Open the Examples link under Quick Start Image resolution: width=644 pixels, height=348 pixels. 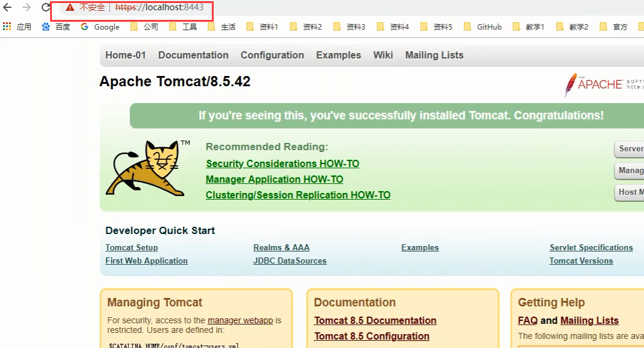click(420, 247)
